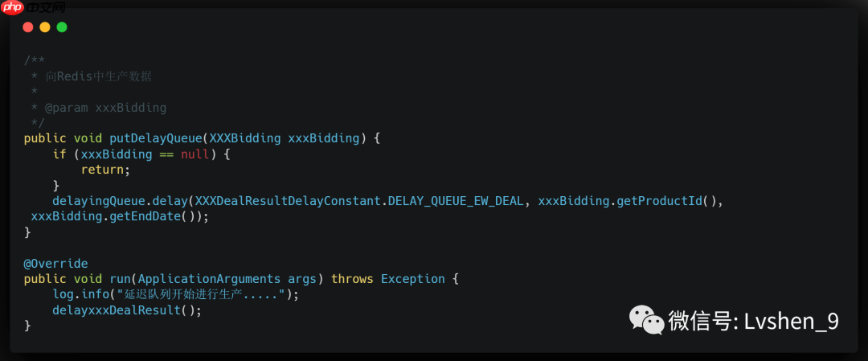The width and height of the screenshot is (868, 361).
Task: Click the null keyword in the if condition
Action: [x=194, y=154]
